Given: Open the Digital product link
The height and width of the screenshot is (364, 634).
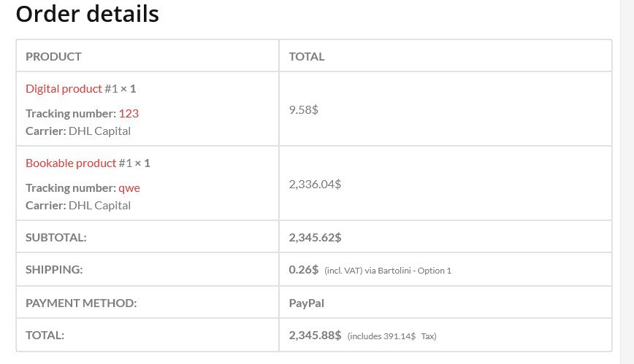Looking at the screenshot, I should pos(64,88).
